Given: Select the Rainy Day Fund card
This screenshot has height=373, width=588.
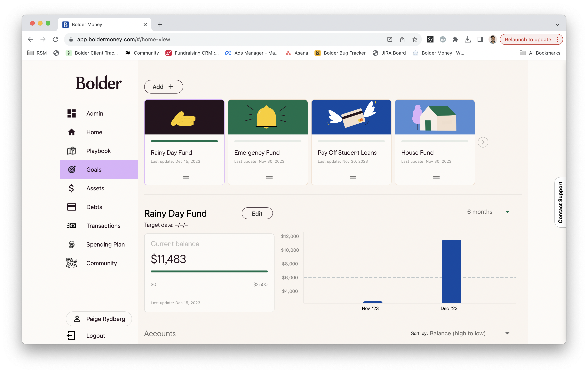Looking at the screenshot, I should (x=184, y=142).
